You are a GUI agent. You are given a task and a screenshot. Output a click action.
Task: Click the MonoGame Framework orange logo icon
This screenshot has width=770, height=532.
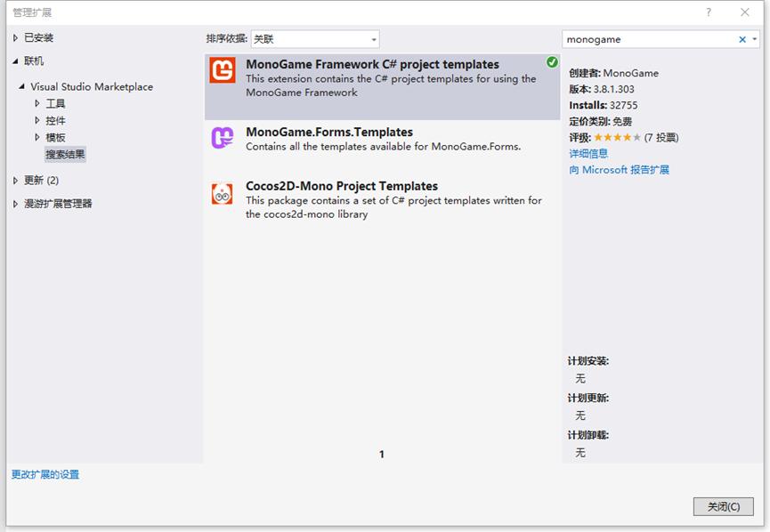pos(222,70)
